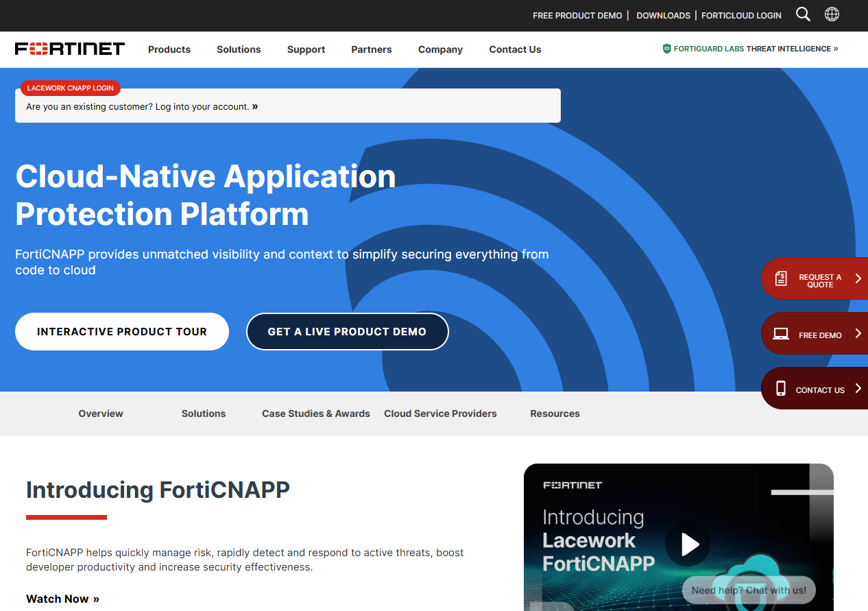Click the Fortinet logo inside the video thumbnail
This screenshot has width=868, height=611.
[x=572, y=485]
